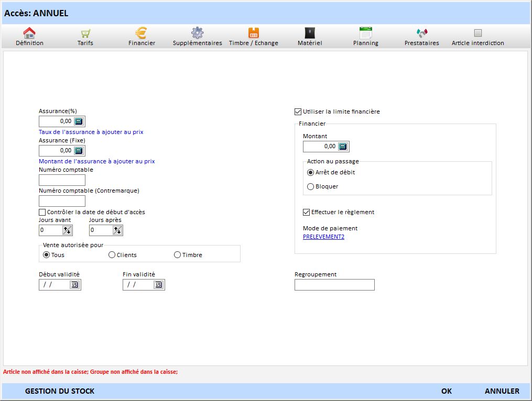This screenshot has height=401, width=532.
Task: Select the Bloquer radio option
Action: [311, 186]
